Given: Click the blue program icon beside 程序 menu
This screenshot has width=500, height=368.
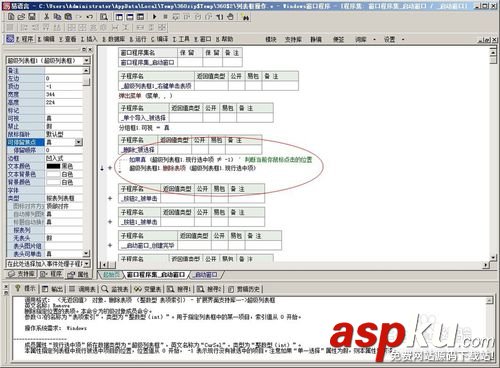Looking at the screenshot, I should pyautogui.click(x=10, y=39).
